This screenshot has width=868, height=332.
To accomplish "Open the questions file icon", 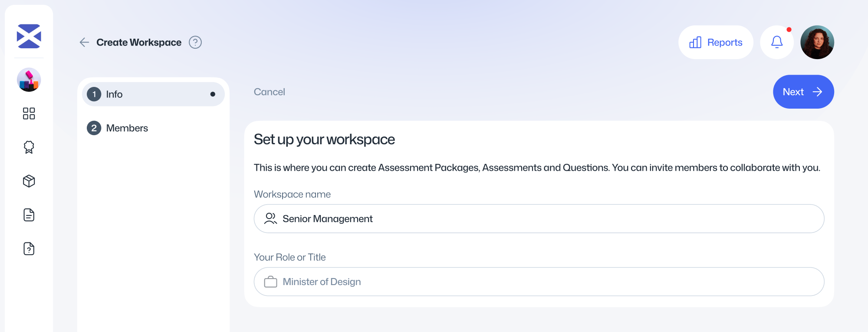I will pyautogui.click(x=29, y=249).
